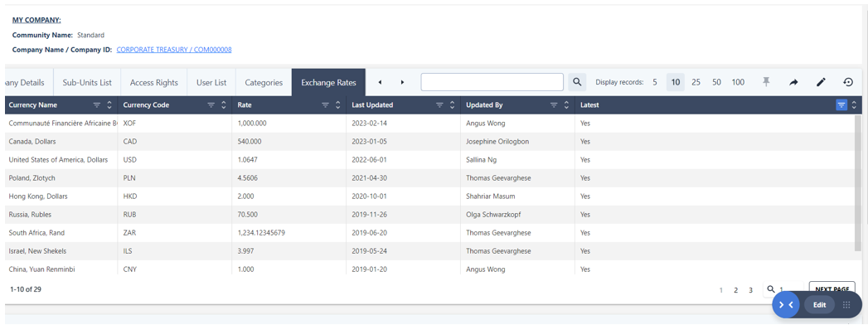Click the Israel, New Shekels cell
Viewport: 868px width, 325px height.
(x=61, y=251)
